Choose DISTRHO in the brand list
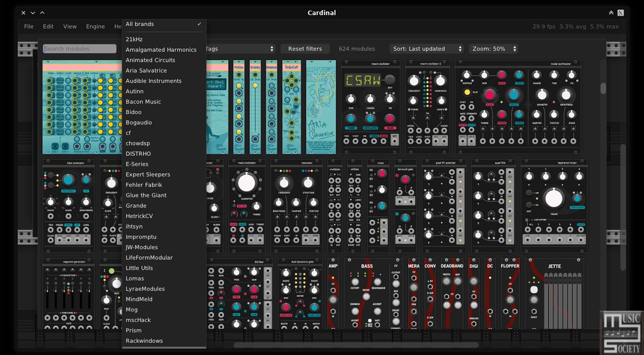The height and width of the screenshot is (355, 644). coord(164,154)
